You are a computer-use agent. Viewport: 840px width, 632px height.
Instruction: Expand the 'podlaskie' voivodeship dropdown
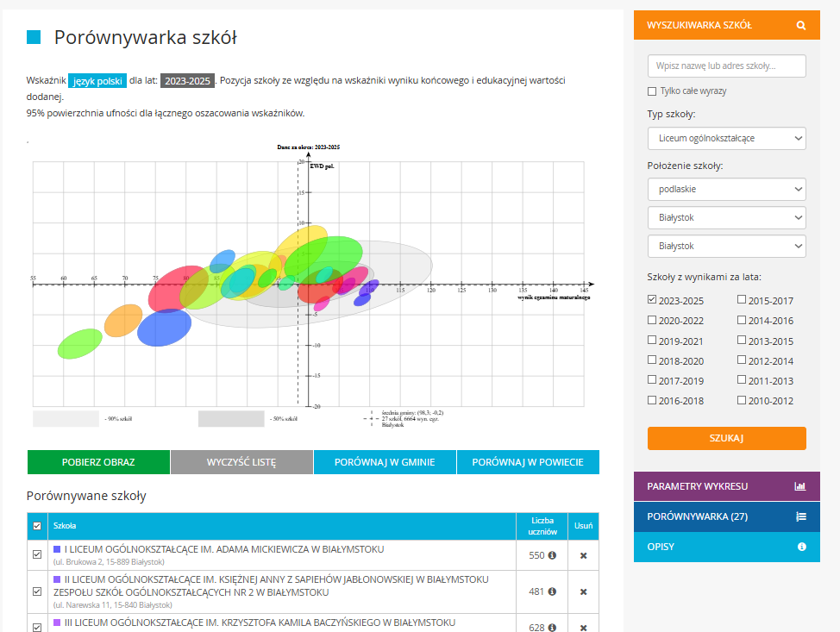pyautogui.click(x=726, y=189)
